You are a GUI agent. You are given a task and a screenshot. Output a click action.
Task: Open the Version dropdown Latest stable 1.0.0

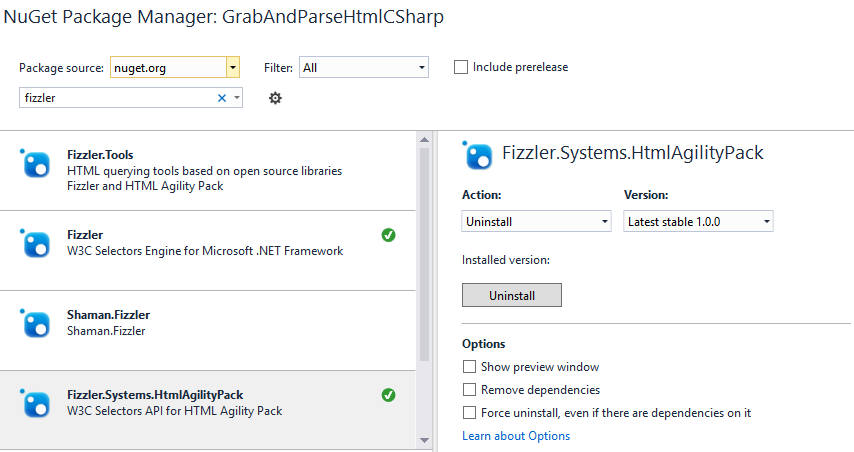click(x=698, y=221)
